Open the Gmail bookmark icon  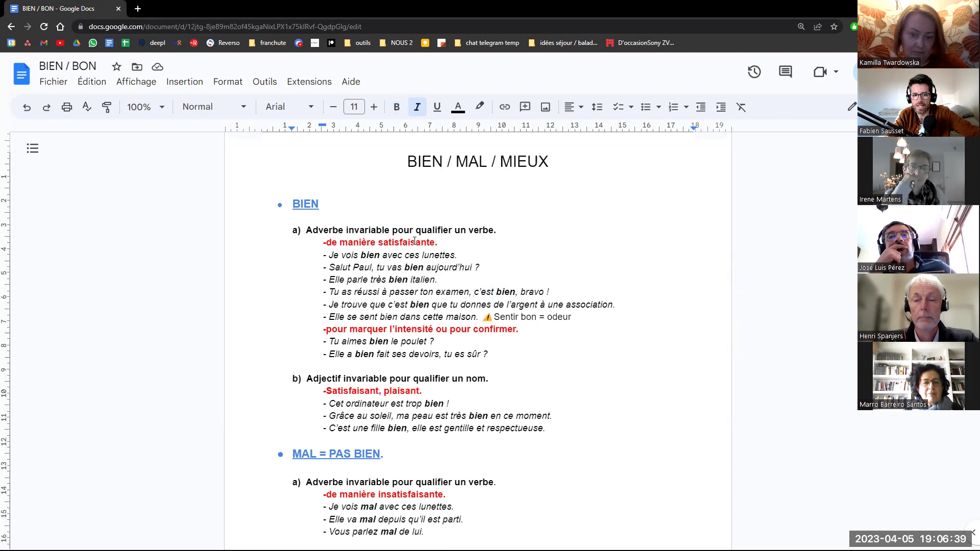pos(44,43)
